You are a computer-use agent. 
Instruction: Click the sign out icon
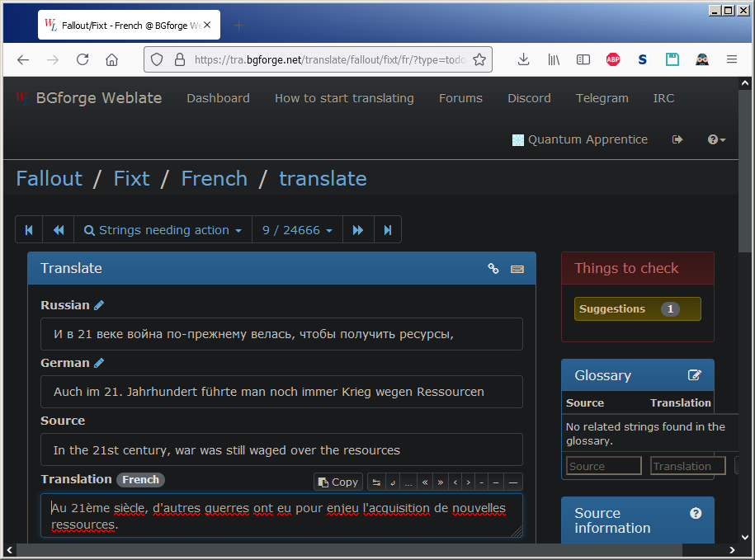[x=677, y=139]
